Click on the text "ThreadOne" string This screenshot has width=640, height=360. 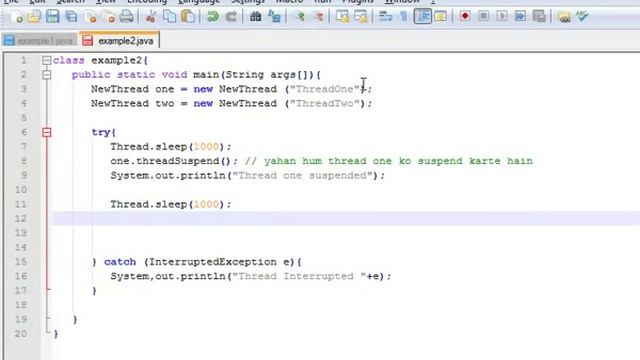point(325,89)
